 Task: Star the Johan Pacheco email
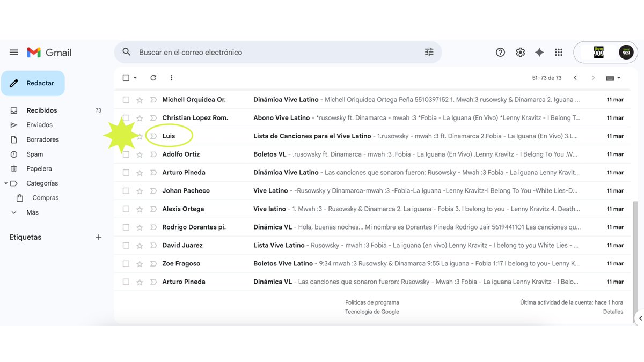pyautogui.click(x=140, y=191)
